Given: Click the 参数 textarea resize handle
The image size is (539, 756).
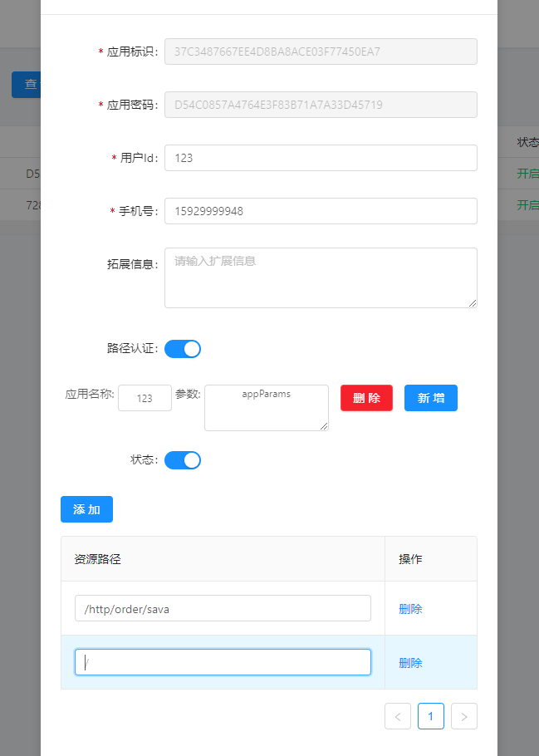Looking at the screenshot, I should (x=324, y=425).
